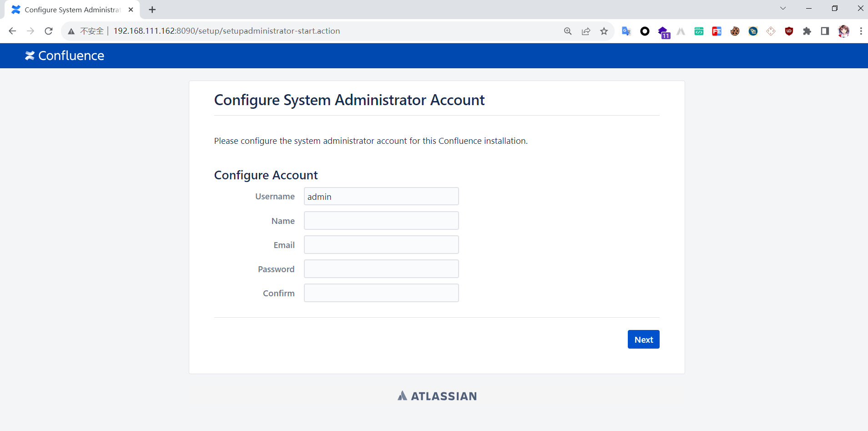Click the black ring extension icon

point(645,31)
